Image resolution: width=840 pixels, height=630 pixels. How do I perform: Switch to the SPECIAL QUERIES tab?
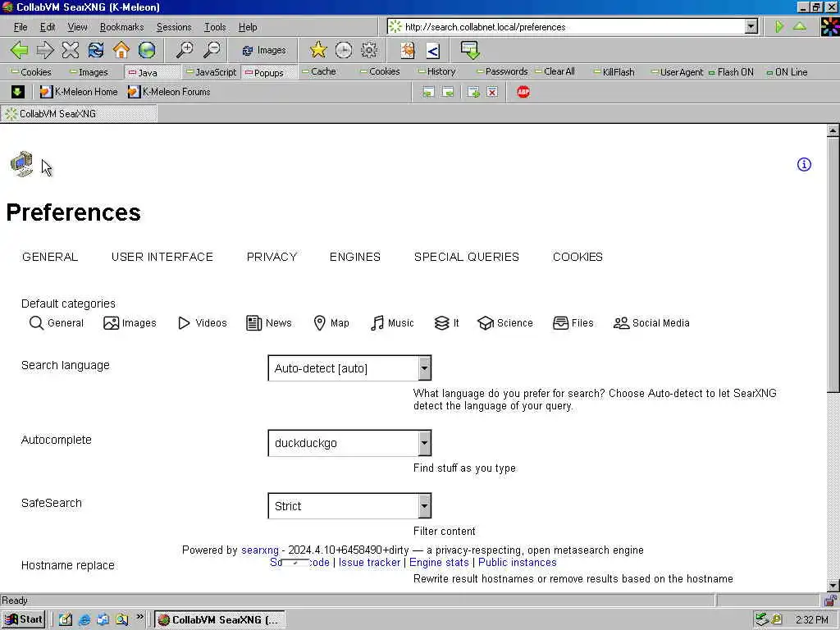467,257
